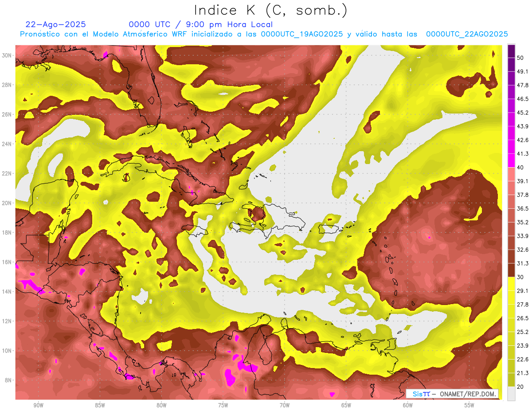Click the colorbar value 31.3

[x=522, y=263]
